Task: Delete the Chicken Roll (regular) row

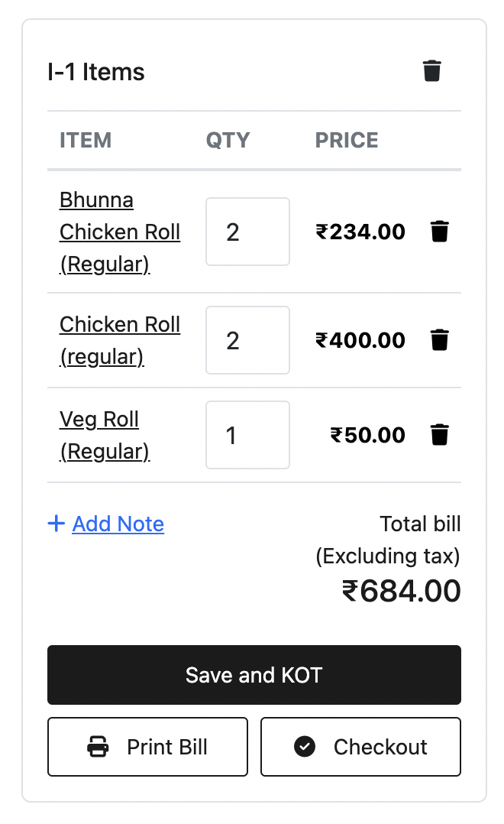Action: [439, 340]
